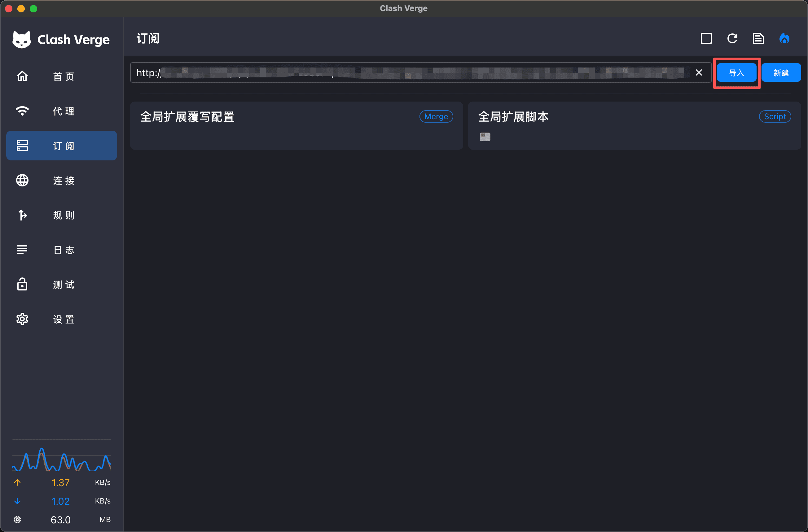
Task: Click the server stack icon for 订阅
Action: (x=22, y=146)
